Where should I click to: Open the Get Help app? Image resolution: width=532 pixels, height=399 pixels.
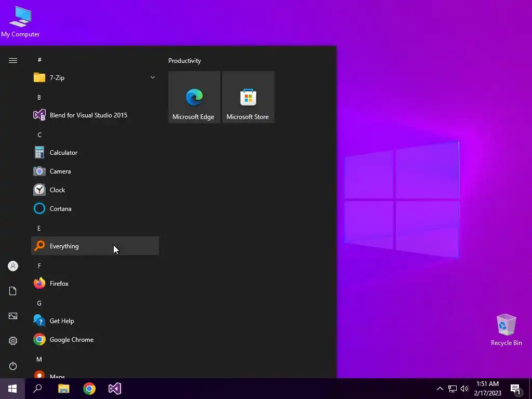[x=95, y=321]
